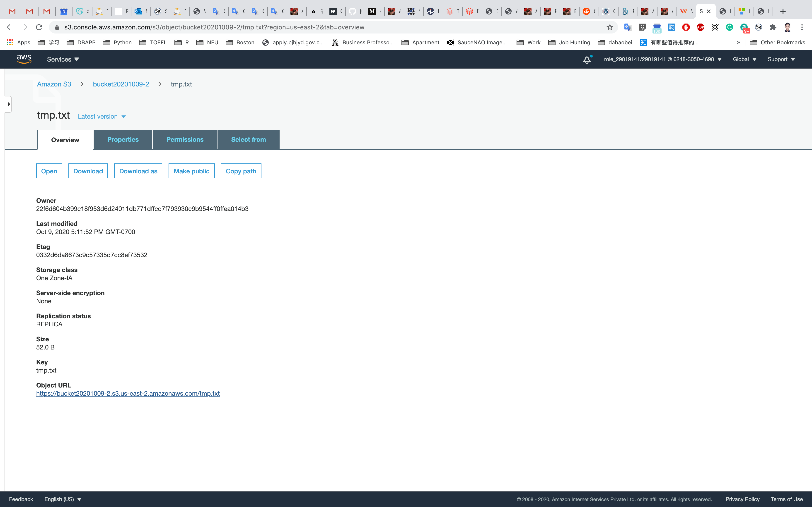
Task: Open the tmp.txt Object URL link
Action: (x=128, y=393)
